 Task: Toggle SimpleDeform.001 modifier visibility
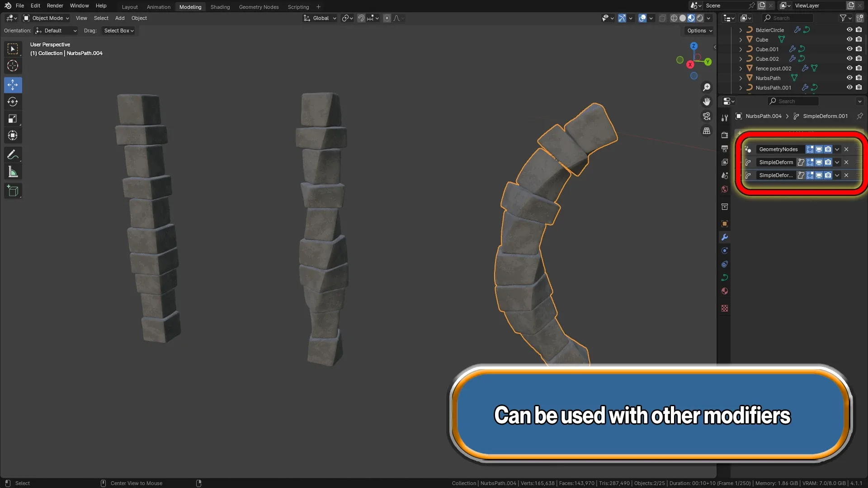click(x=819, y=175)
